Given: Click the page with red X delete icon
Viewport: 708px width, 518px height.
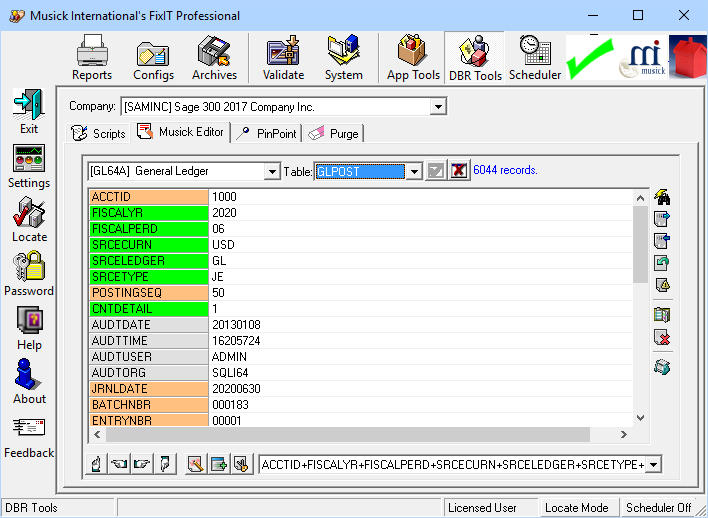Looking at the screenshot, I should pyautogui.click(x=662, y=337).
